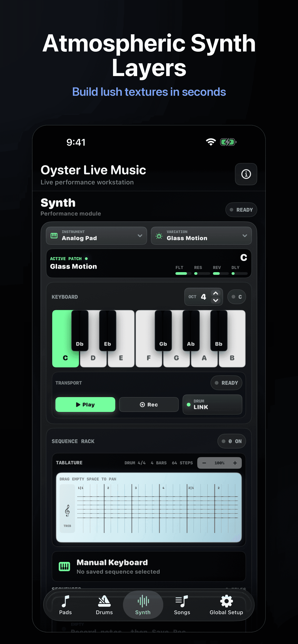Click bar marker 1|1 in tablature

[81, 488]
